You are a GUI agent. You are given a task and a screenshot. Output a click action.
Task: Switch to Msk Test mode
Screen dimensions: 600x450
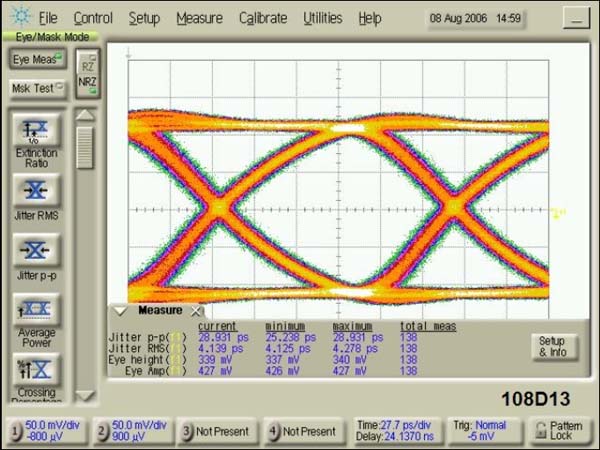[x=36, y=88]
